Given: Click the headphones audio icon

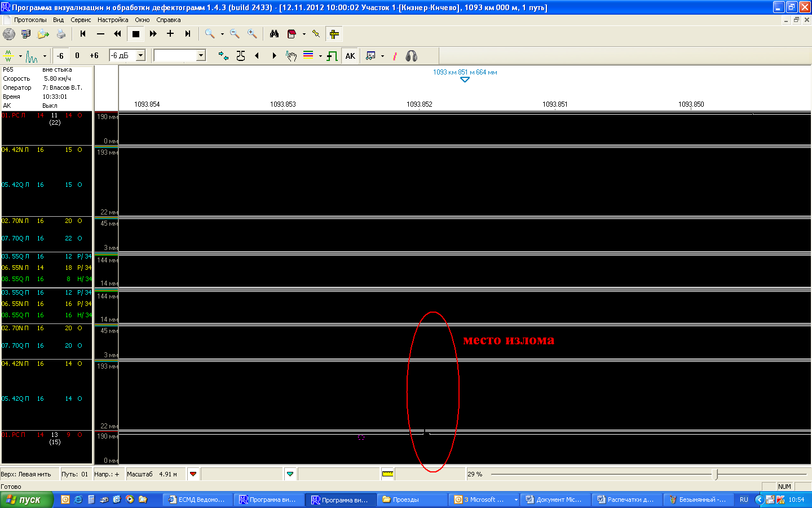Looking at the screenshot, I should [x=412, y=56].
